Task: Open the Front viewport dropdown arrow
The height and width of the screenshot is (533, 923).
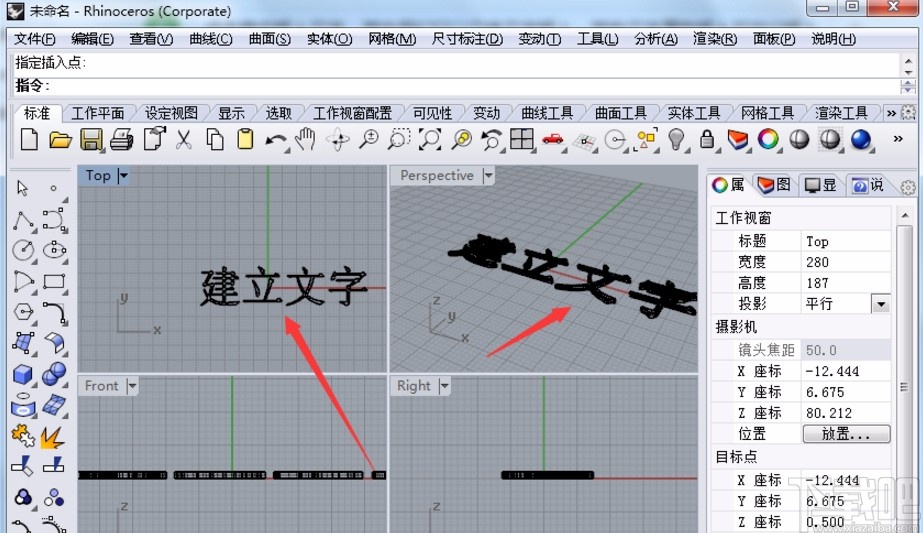Action: click(x=132, y=386)
